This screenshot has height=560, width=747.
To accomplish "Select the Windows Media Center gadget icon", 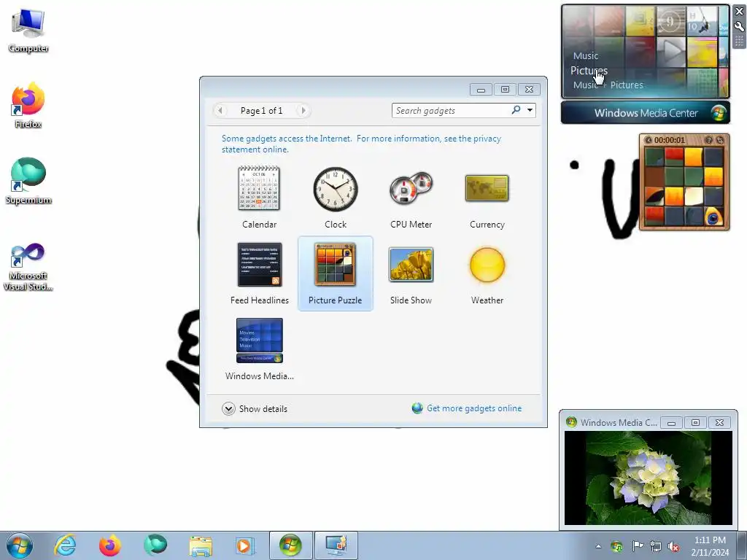I will (x=259, y=341).
